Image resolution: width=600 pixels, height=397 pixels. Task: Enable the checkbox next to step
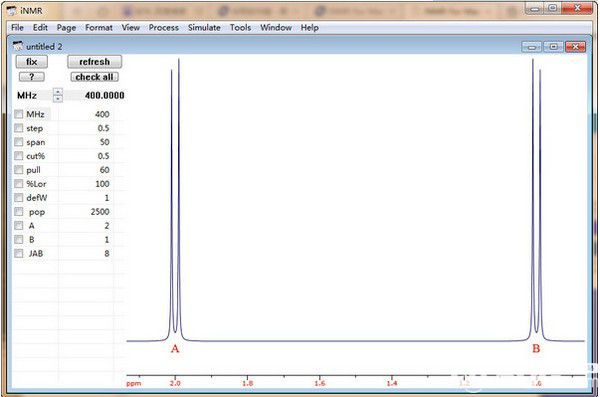18,128
